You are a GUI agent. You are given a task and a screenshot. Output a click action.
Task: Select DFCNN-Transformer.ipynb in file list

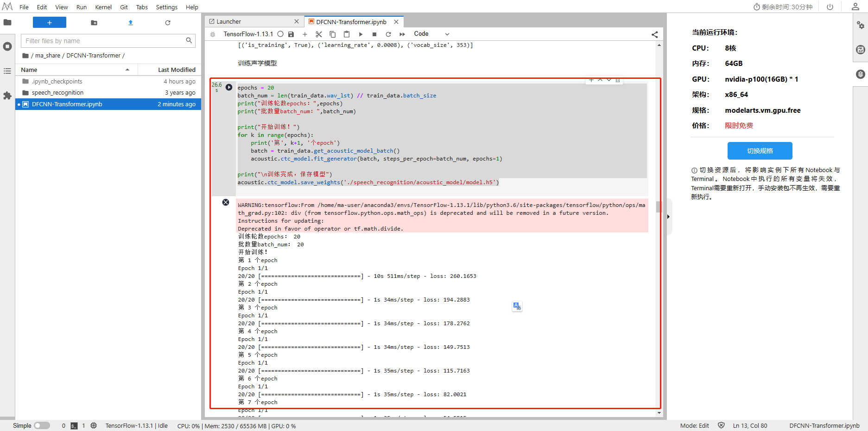[x=108, y=104]
